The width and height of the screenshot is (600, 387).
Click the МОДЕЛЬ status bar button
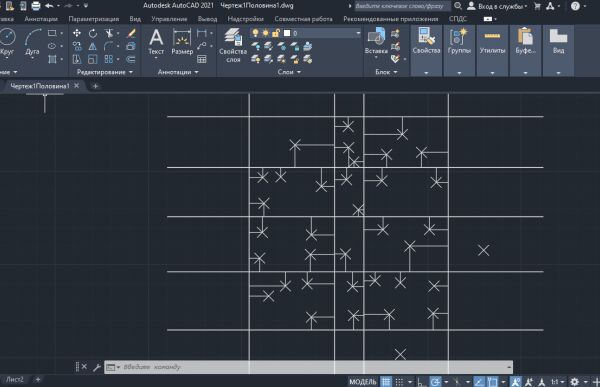363,382
